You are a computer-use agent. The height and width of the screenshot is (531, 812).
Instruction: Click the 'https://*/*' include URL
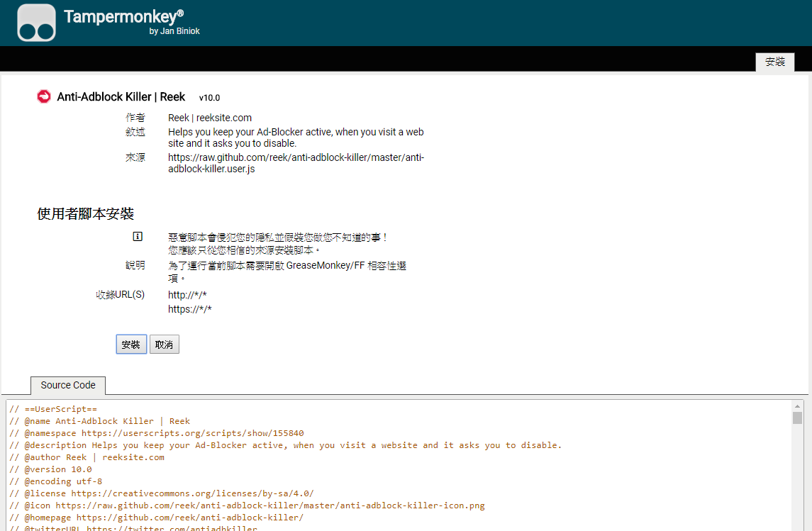(x=189, y=310)
